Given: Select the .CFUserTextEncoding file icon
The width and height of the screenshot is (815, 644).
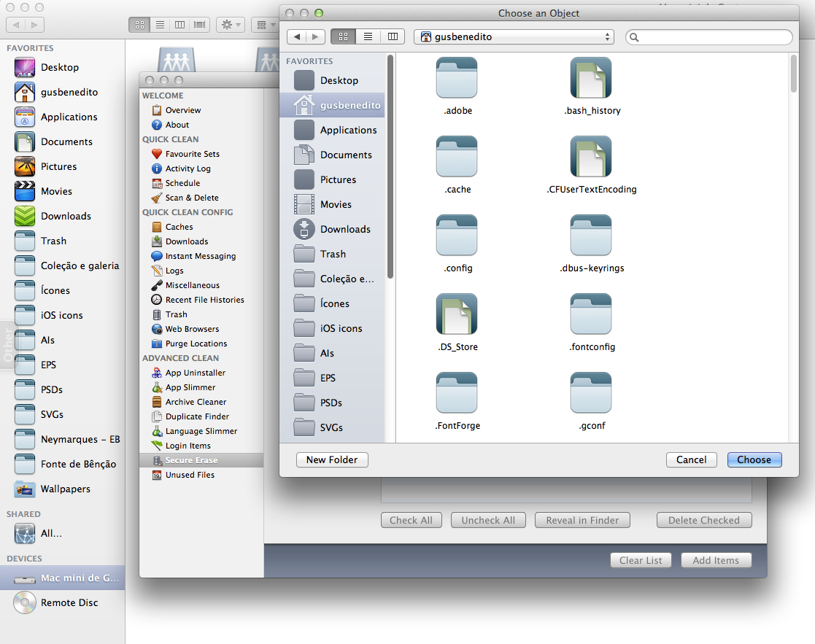Looking at the screenshot, I should 590,157.
